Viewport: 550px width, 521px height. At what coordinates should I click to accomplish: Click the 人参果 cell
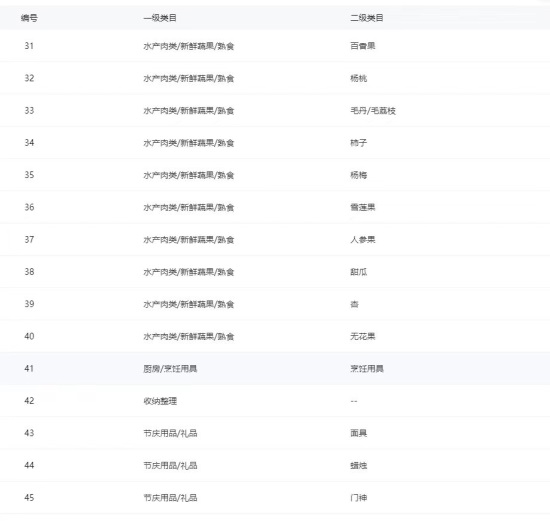[x=363, y=240]
